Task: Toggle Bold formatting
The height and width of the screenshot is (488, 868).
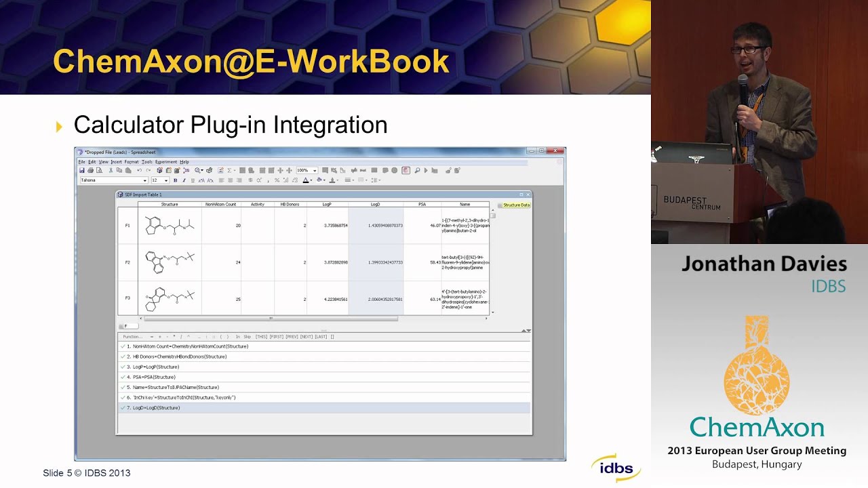Action: click(x=175, y=180)
